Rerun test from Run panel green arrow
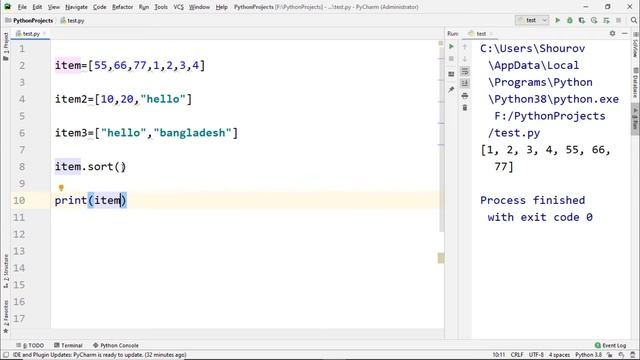This screenshot has width=640, height=360. (x=451, y=47)
